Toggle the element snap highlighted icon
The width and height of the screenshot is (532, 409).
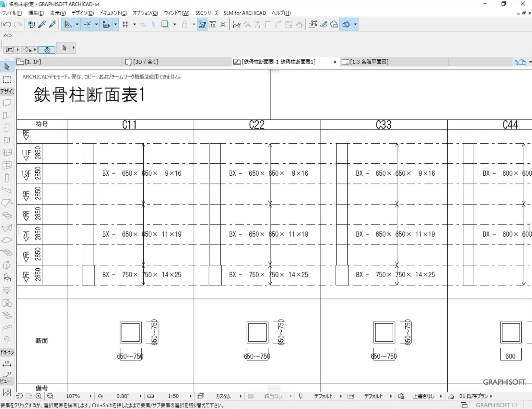[x=202, y=24]
